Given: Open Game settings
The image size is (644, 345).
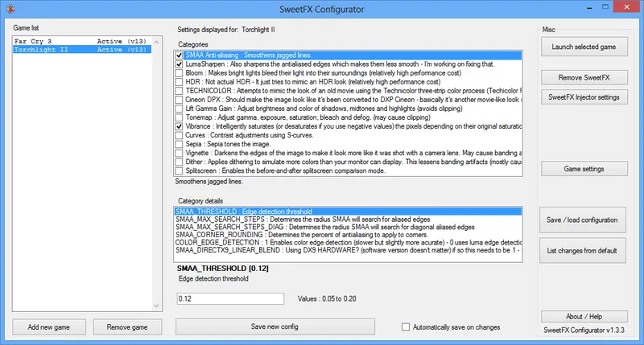Looking at the screenshot, I should pyautogui.click(x=584, y=169).
